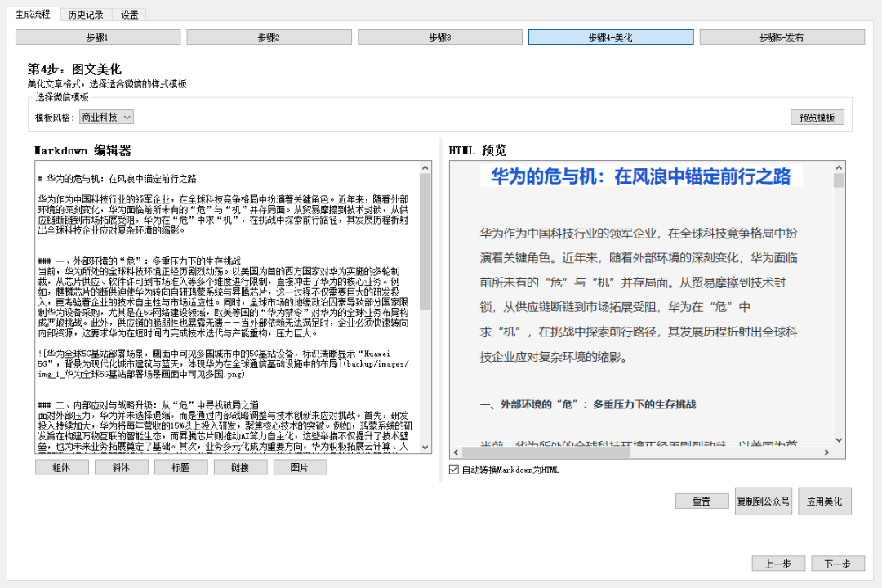
Task: Click the 'HTML 预览' label
Action: click(x=477, y=150)
